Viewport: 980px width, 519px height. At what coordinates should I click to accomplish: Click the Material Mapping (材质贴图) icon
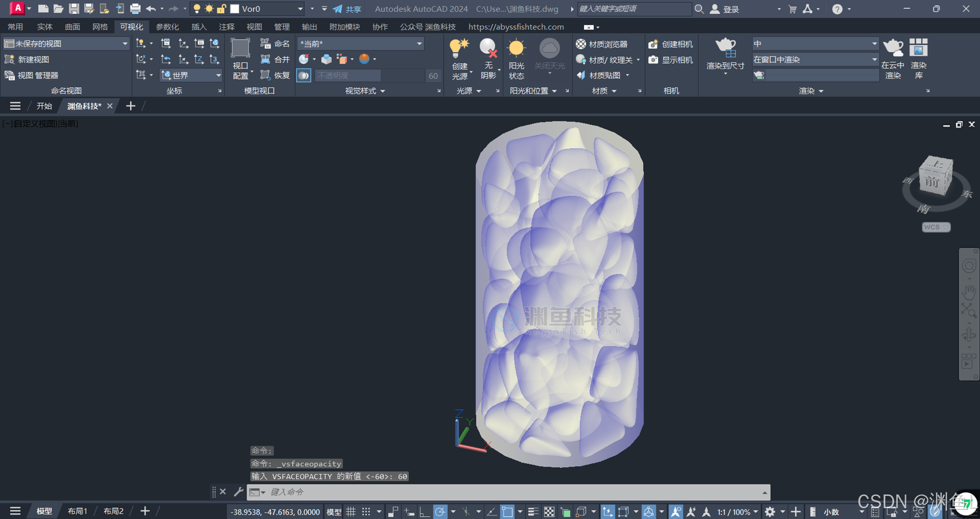(x=581, y=75)
